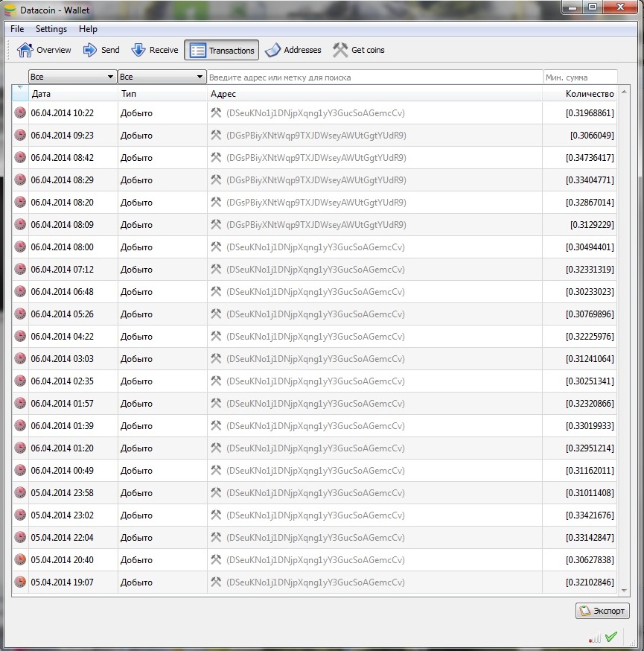The width and height of the screenshot is (644, 651).
Task: Click the scrollbar up arrow
Action: tap(624, 92)
